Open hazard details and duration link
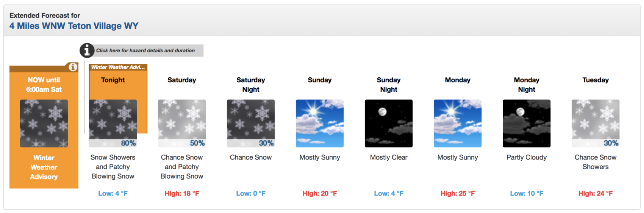 (x=145, y=50)
